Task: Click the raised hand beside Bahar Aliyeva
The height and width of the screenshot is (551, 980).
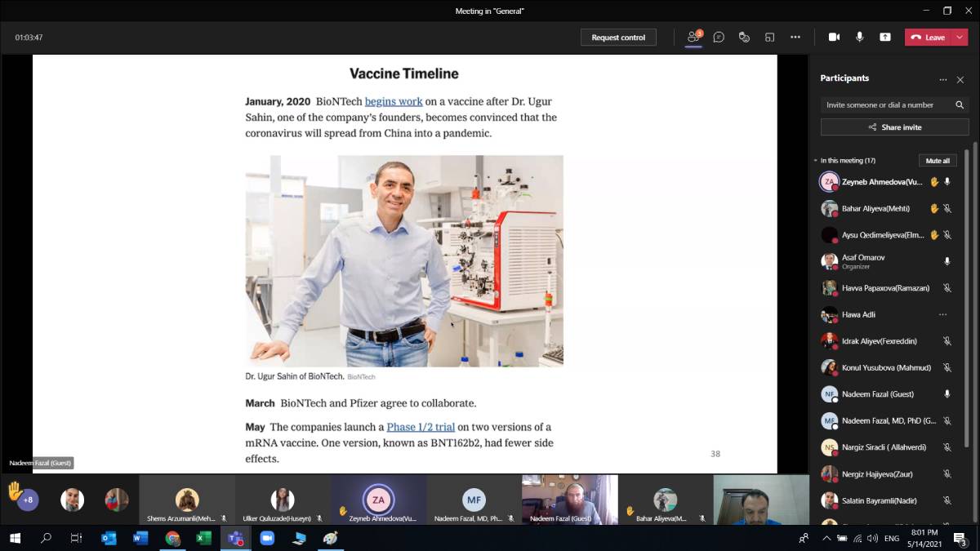Action: [x=934, y=208]
